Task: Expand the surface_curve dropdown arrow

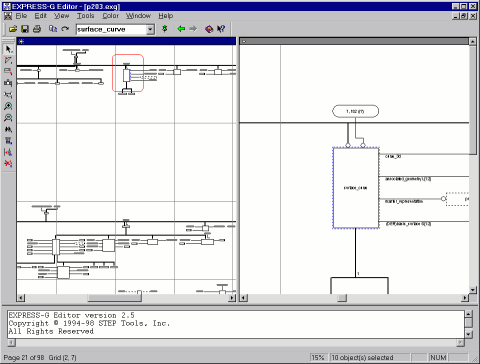Action: click(x=150, y=29)
